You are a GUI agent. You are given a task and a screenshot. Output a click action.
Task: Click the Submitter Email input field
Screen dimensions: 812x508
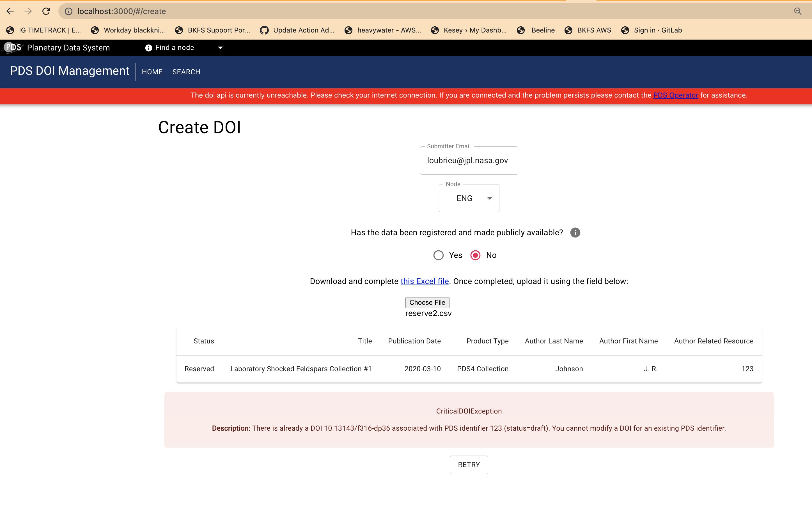point(469,161)
